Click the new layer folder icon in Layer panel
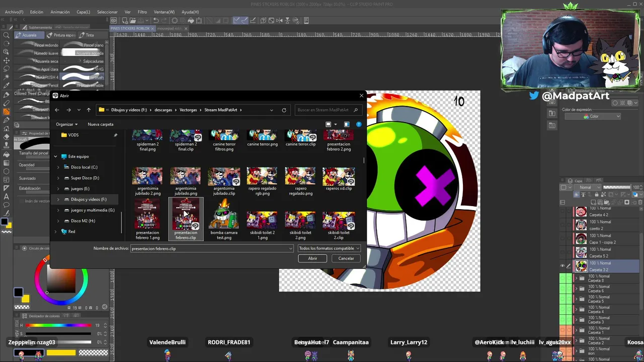This screenshot has width=644, height=362. pyautogui.click(x=606, y=202)
